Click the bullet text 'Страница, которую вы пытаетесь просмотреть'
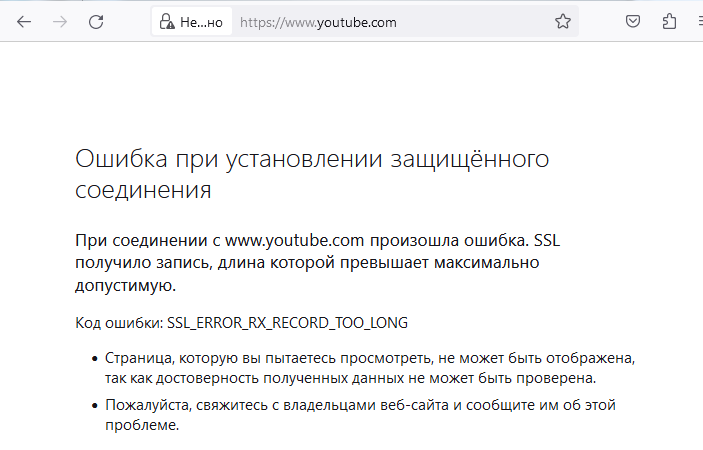 click(x=370, y=368)
